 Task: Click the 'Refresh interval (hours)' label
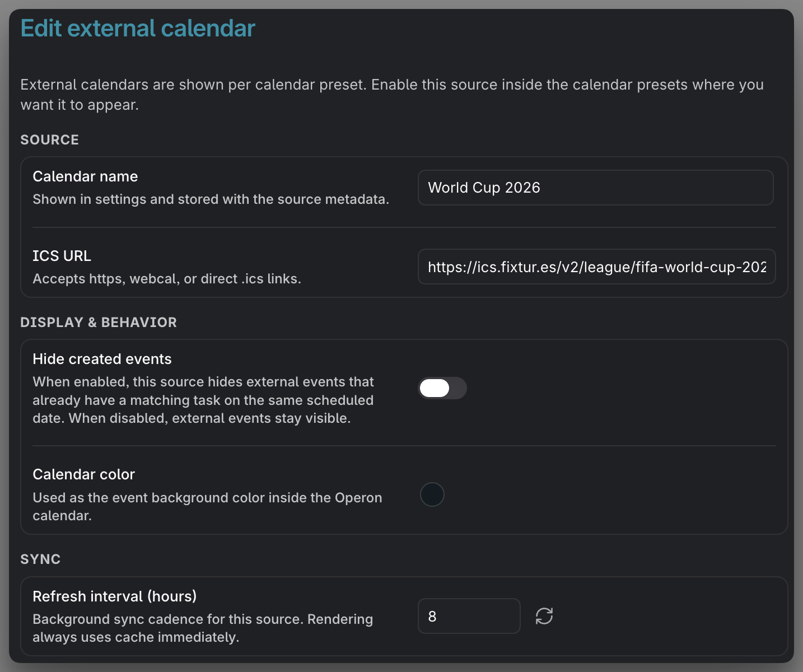click(x=115, y=596)
